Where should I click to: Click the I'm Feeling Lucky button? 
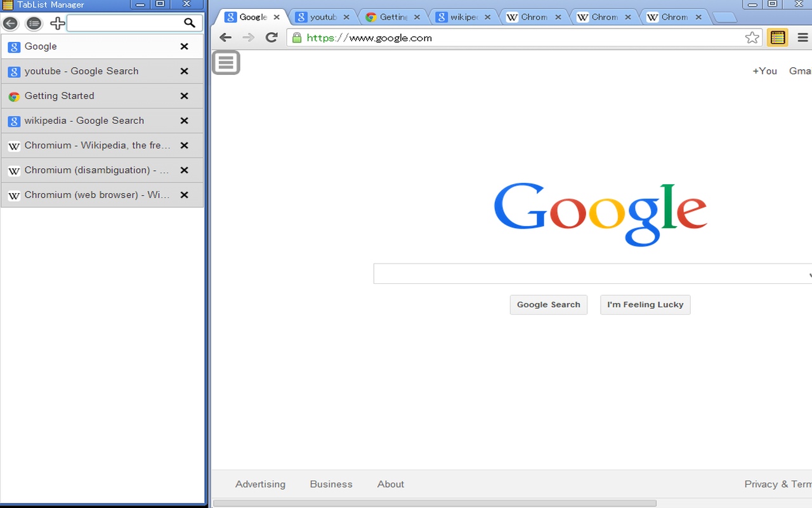[645, 305]
